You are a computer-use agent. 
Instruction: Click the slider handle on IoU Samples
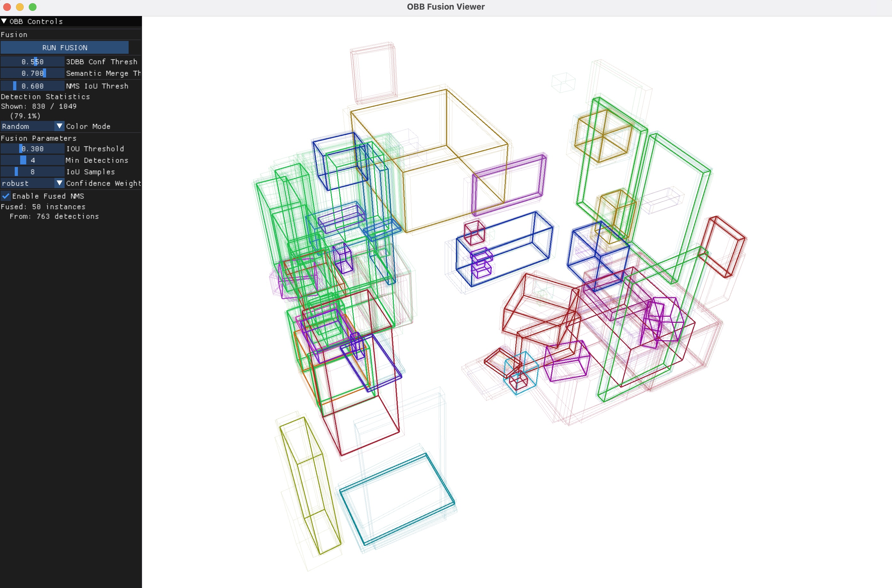coord(15,172)
